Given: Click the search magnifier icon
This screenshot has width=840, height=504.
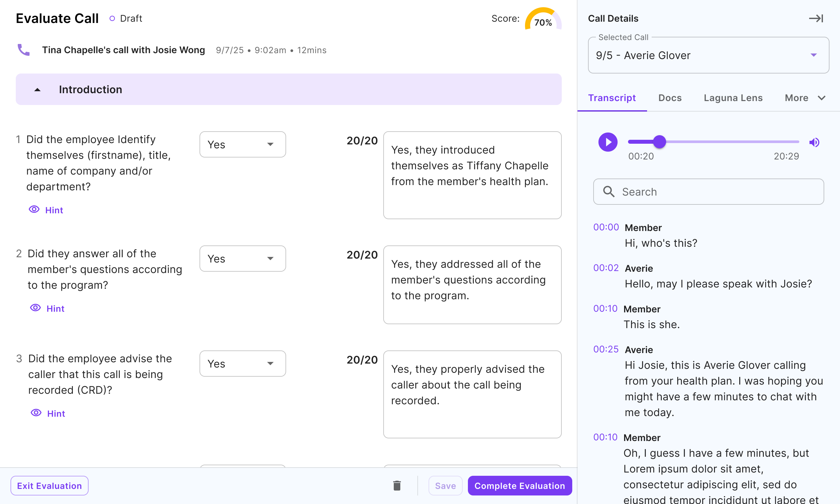Looking at the screenshot, I should (608, 192).
